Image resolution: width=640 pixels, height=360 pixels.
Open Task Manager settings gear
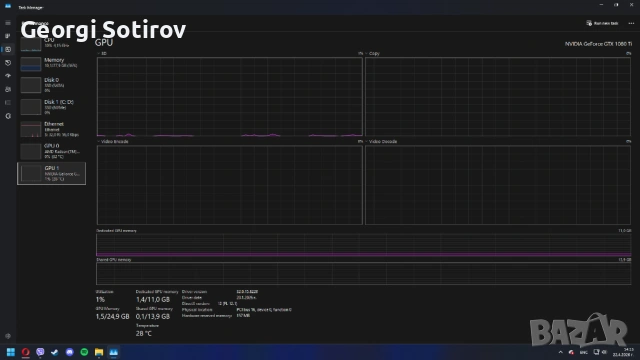8,336
